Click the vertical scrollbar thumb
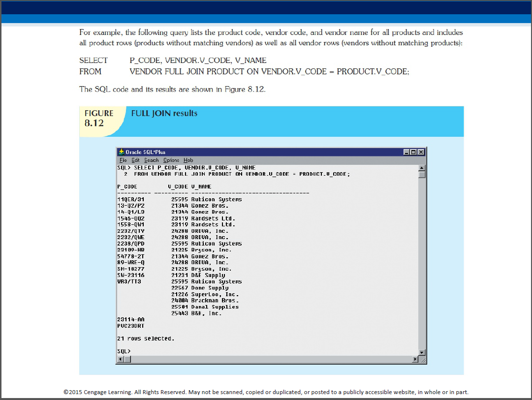Screen dimensions: 532x400 [x=422, y=175]
